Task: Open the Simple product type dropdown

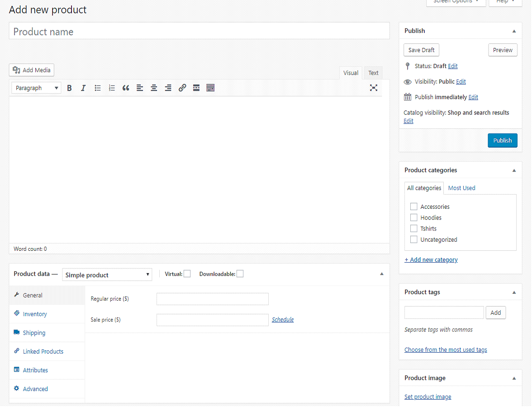Action: pos(107,275)
